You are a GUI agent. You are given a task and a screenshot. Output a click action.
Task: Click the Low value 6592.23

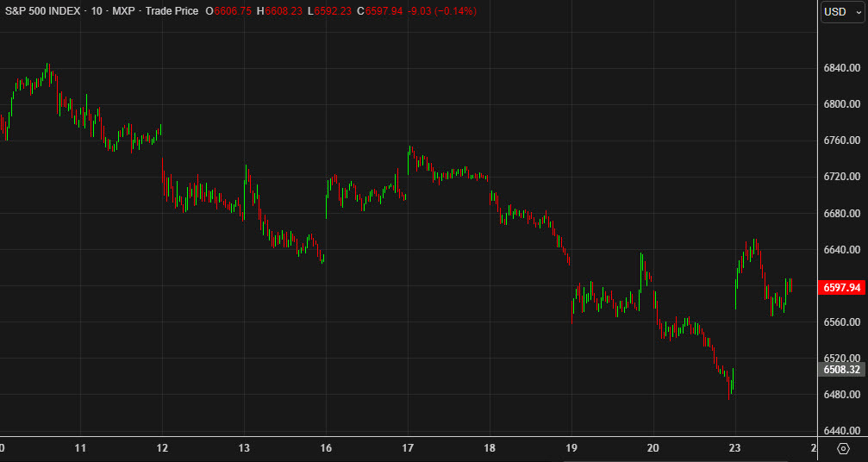pos(336,11)
